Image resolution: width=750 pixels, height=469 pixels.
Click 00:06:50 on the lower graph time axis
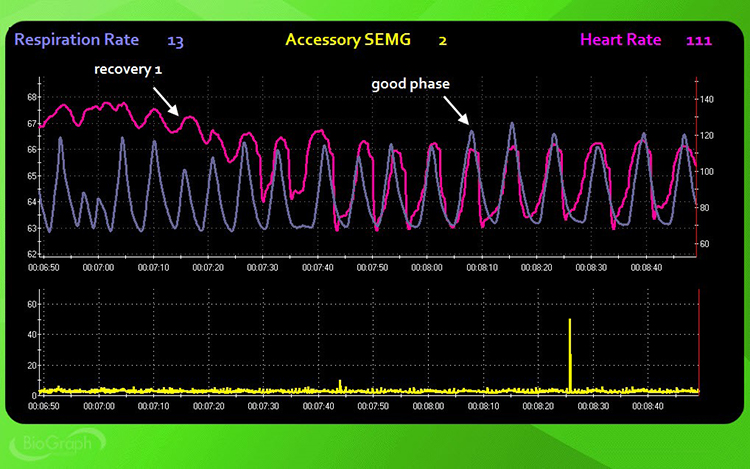point(43,407)
